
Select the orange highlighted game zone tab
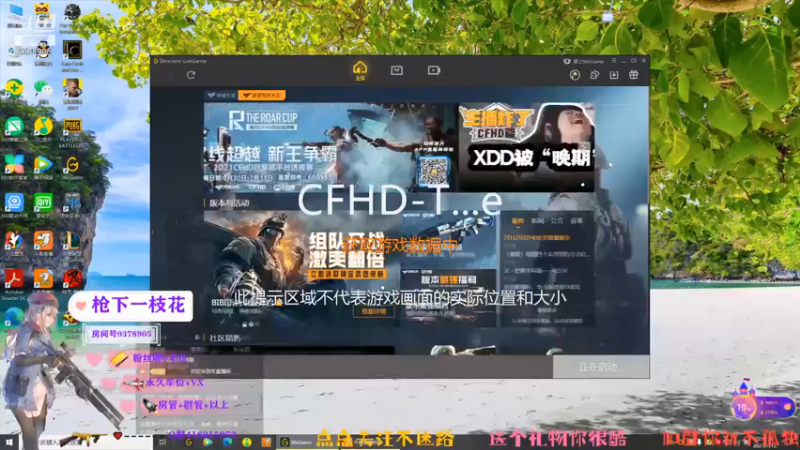(262, 95)
